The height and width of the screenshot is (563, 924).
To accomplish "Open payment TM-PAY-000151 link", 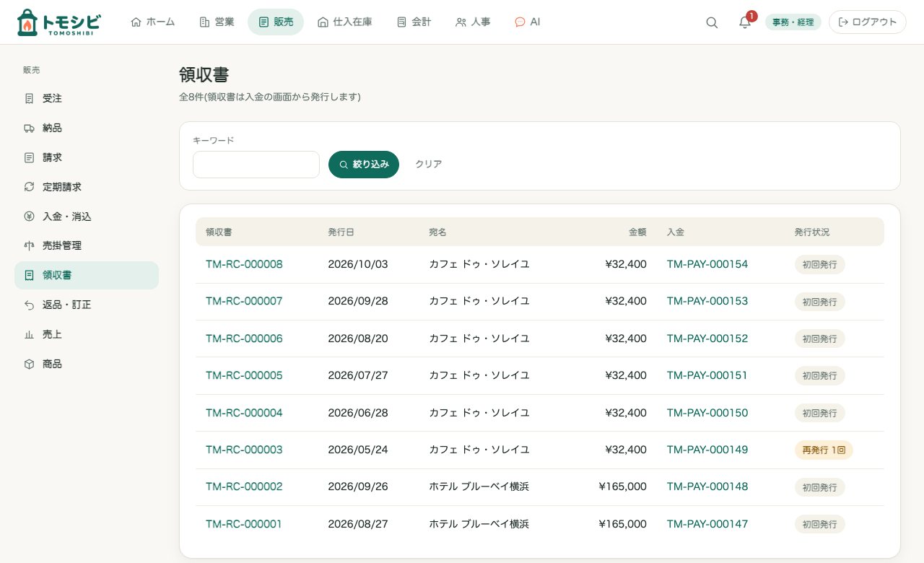I will pos(707,375).
